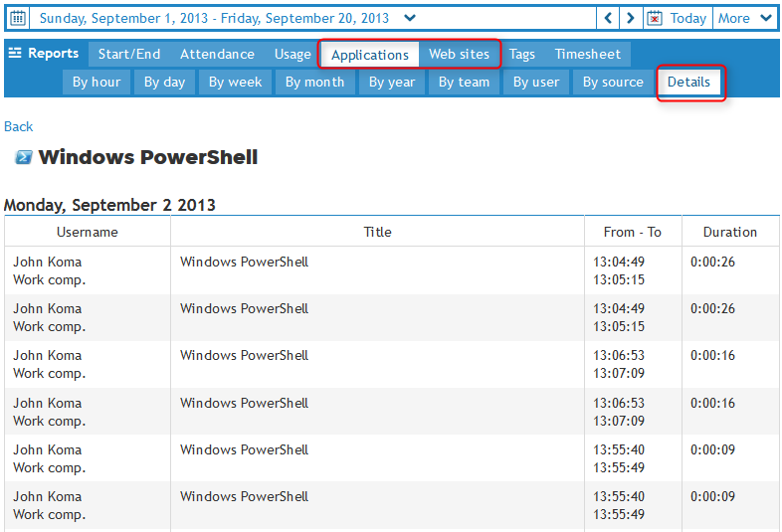Click the Back link
Image resolution: width=782 pixels, height=532 pixels.
[19, 126]
